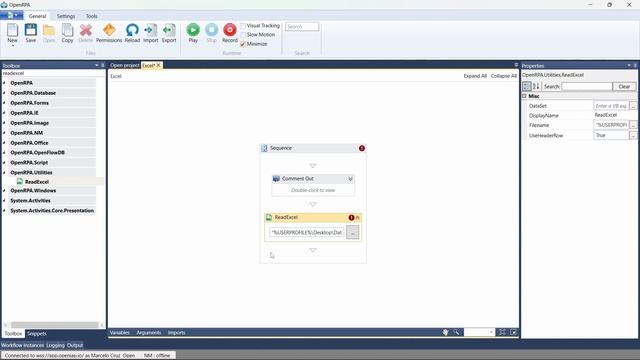This screenshot has height=360, width=640.
Task: Switch to the General ribbon tab
Action: (37, 16)
